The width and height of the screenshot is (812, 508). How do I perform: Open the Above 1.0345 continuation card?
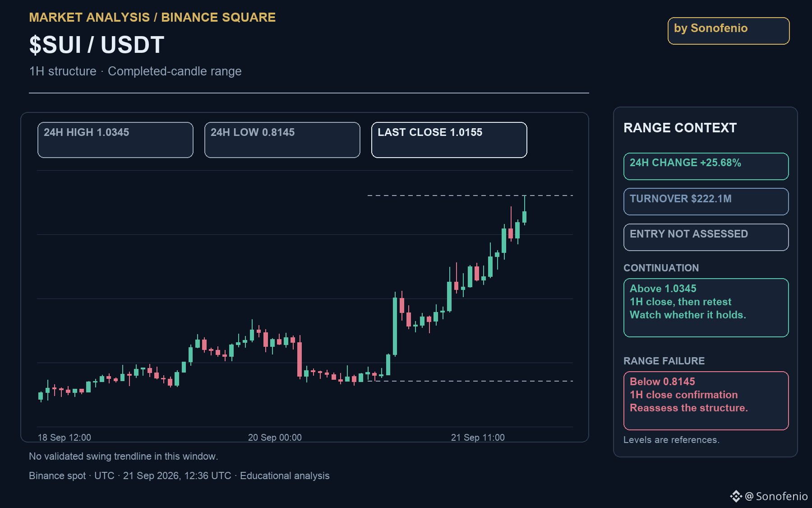pyautogui.click(x=706, y=308)
